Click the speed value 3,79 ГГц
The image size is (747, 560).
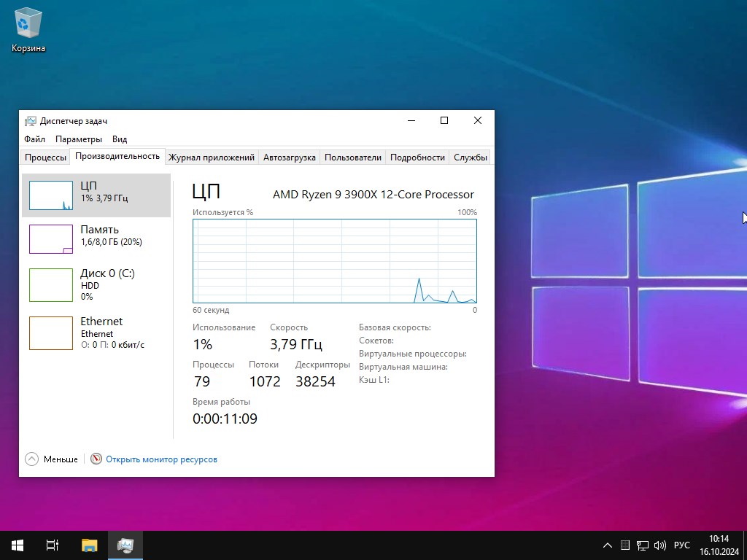point(296,344)
